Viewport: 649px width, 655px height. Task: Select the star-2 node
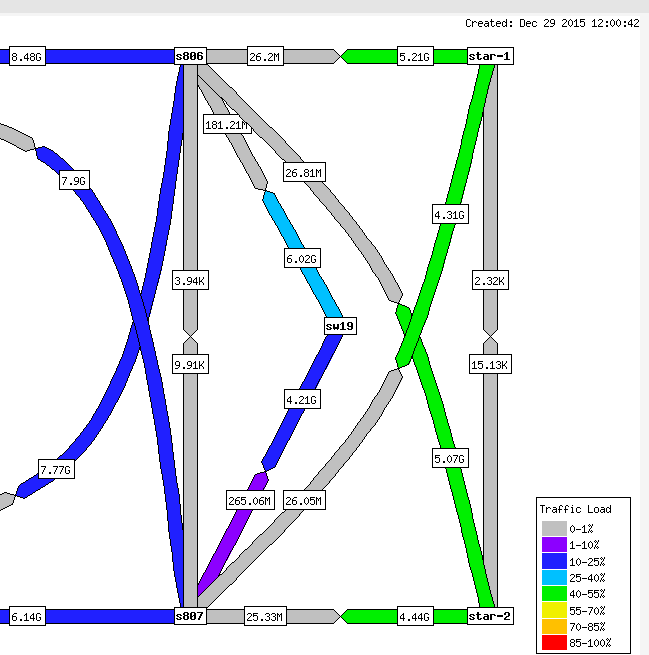(x=490, y=616)
